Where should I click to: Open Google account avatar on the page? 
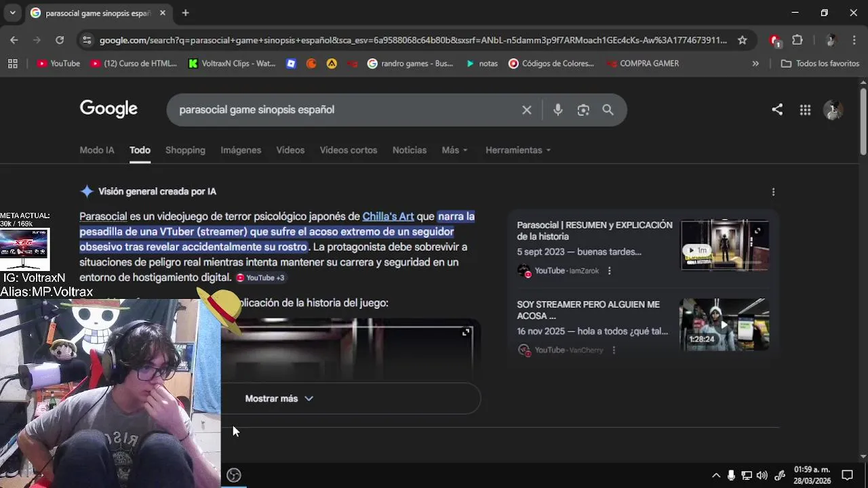[x=833, y=110]
